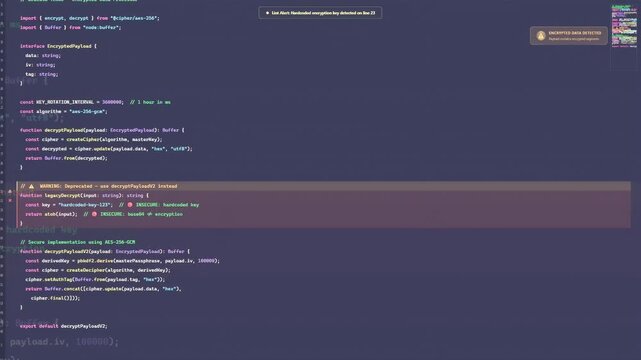Click 'createCipher(algorithm, masterKey)' call
Viewport: 641px width, 360px height.
(114, 140)
